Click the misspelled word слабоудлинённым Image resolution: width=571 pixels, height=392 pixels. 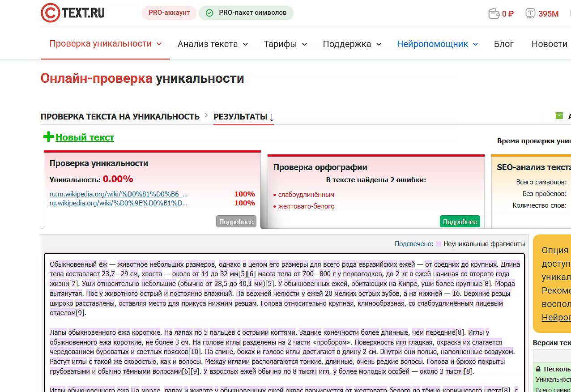[306, 195]
